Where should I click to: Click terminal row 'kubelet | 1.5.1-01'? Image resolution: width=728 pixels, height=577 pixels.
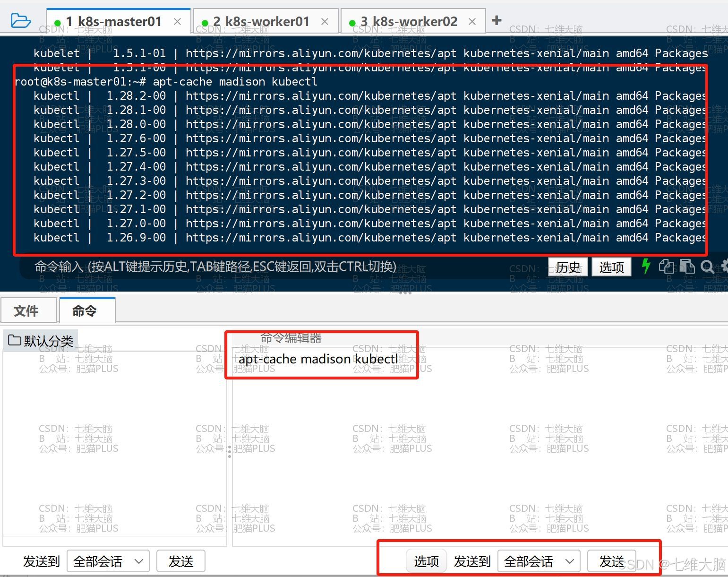pyautogui.click(x=370, y=53)
